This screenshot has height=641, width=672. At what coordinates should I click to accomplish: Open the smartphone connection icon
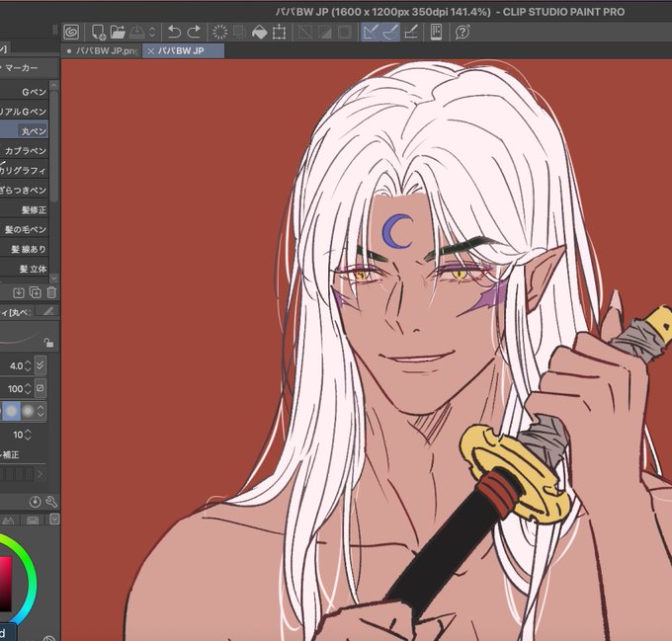(x=436, y=33)
